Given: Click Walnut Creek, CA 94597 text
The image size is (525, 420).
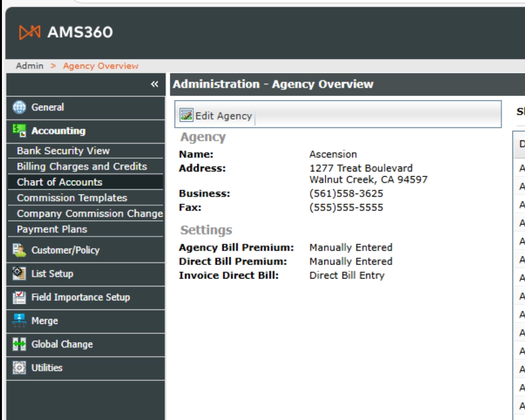Looking at the screenshot, I should point(368,180).
